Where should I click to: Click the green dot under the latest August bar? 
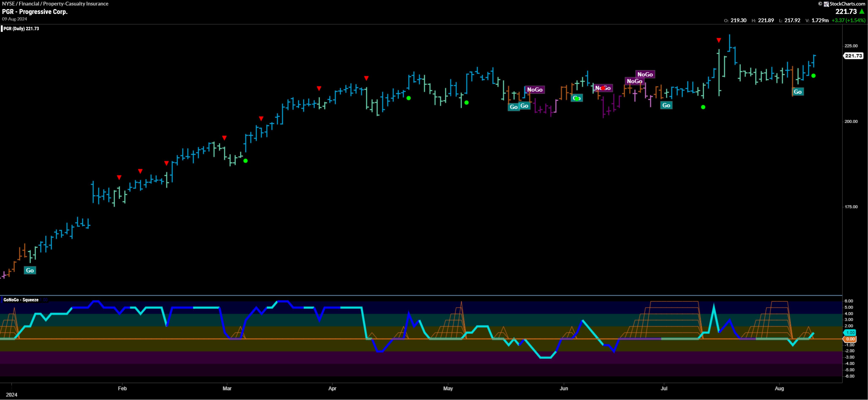pyautogui.click(x=813, y=76)
